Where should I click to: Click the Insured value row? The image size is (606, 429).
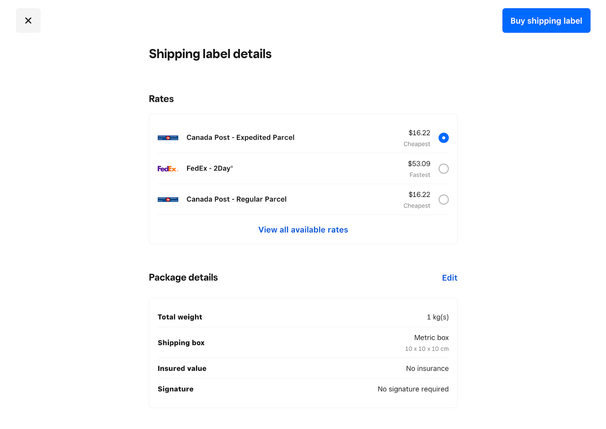click(x=303, y=369)
